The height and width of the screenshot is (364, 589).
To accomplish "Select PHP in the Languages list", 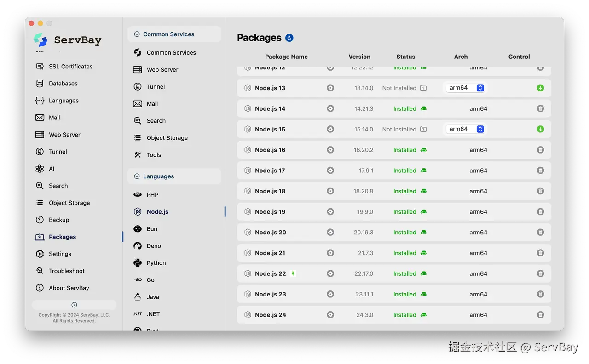I will pos(152,195).
